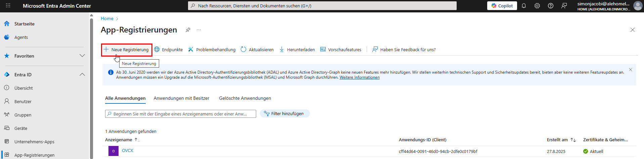Open the settings gear in header

click(537, 6)
